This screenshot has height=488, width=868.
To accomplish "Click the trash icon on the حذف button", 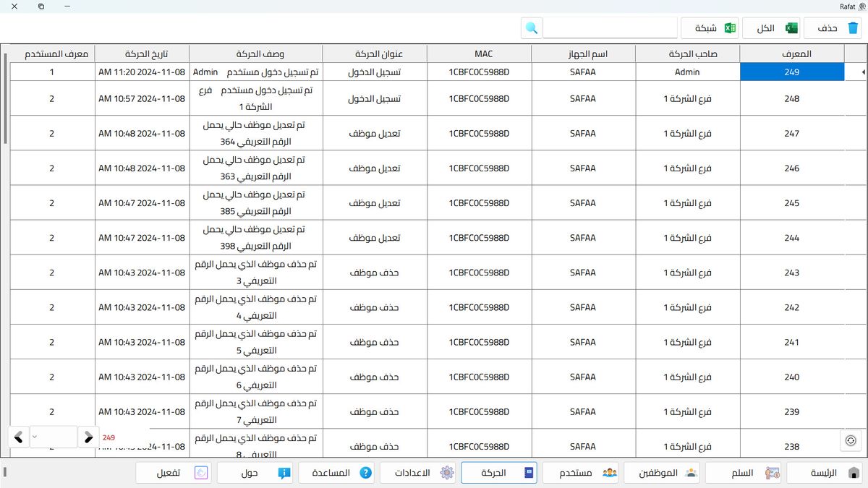I will click(854, 28).
